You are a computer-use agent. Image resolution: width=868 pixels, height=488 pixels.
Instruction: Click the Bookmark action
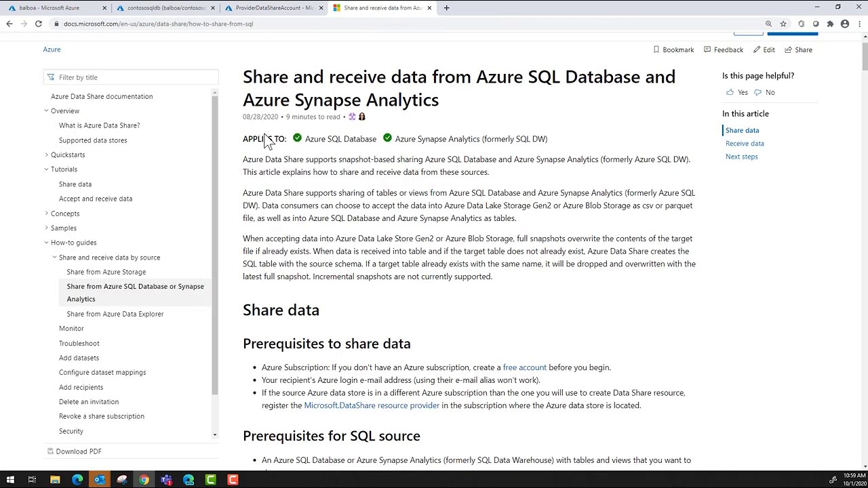[673, 49]
